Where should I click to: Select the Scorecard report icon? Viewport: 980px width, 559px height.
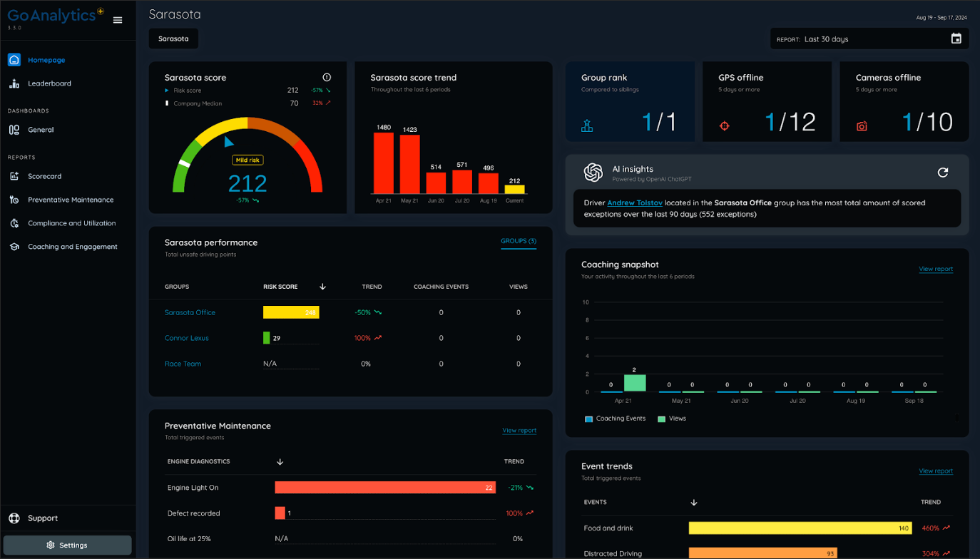click(14, 176)
